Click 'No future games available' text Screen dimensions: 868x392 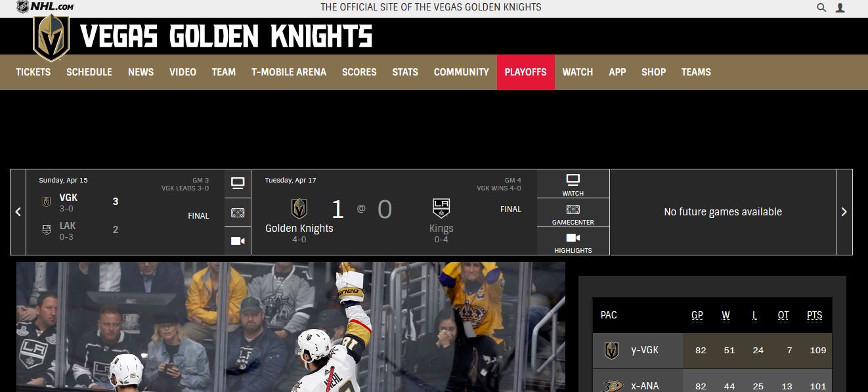pyautogui.click(x=723, y=212)
